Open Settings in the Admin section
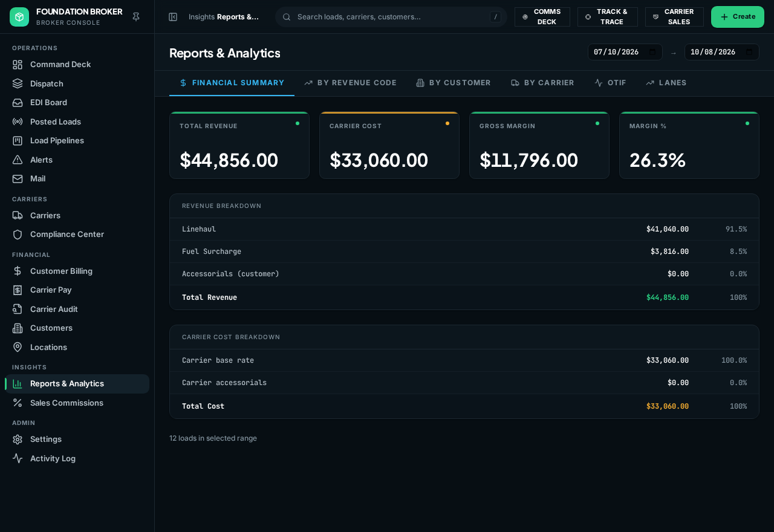This screenshot has height=532, width=774. click(x=77, y=439)
